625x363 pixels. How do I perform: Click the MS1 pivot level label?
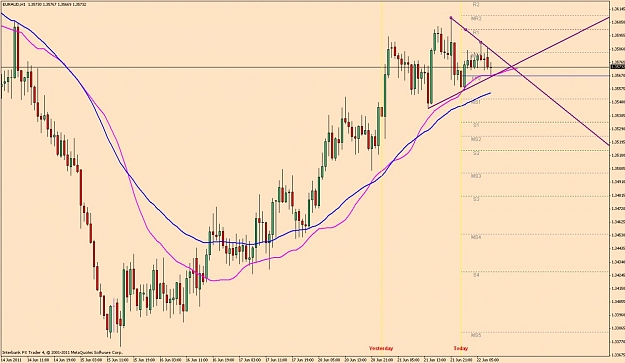pos(476,102)
